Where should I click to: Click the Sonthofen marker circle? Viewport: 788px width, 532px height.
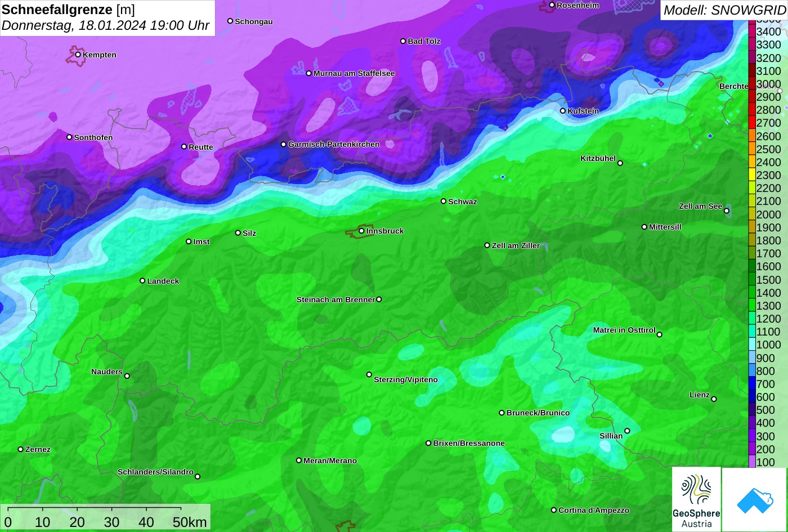[70, 137]
